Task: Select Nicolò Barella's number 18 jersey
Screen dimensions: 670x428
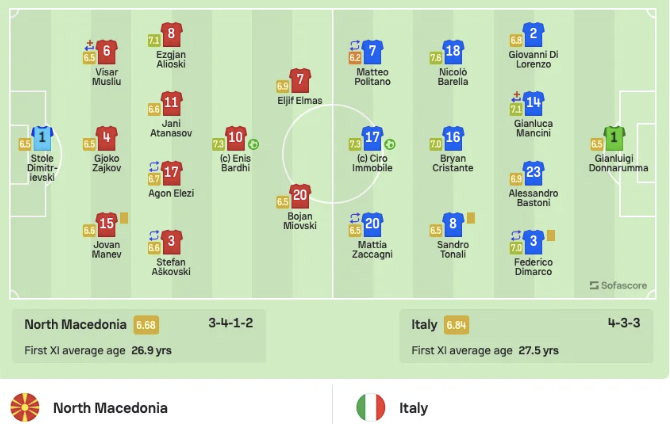Action: click(x=453, y=51)
